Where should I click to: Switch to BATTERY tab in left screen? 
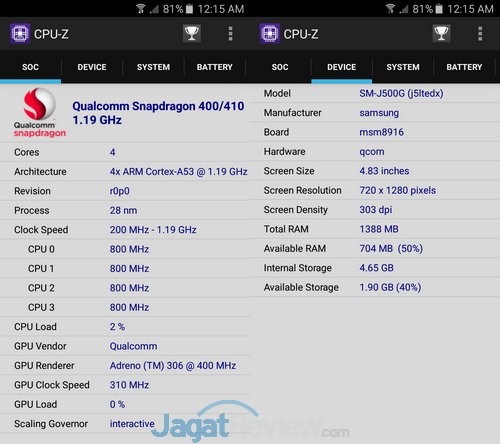(x=215, y=67)
